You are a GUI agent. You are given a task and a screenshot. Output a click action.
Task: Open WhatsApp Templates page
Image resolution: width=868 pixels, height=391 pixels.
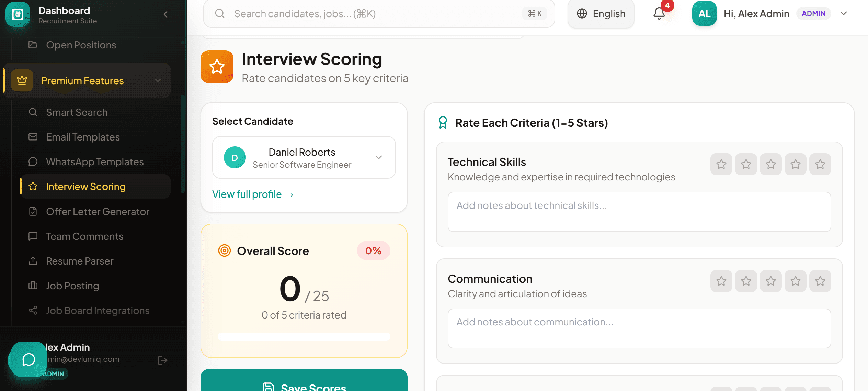95,162
